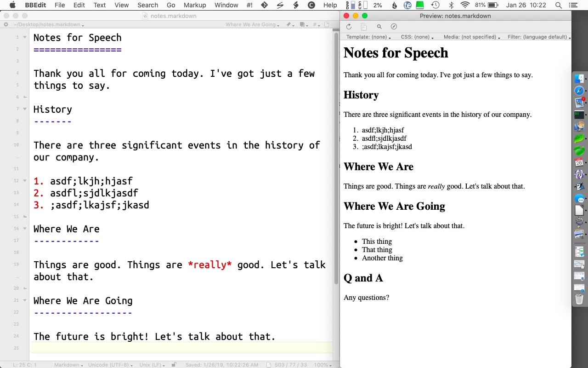Screen dimensions: 588x368
Task: Click the magnifier icon in Preview toolbar
Action: (x=379, y=27)
